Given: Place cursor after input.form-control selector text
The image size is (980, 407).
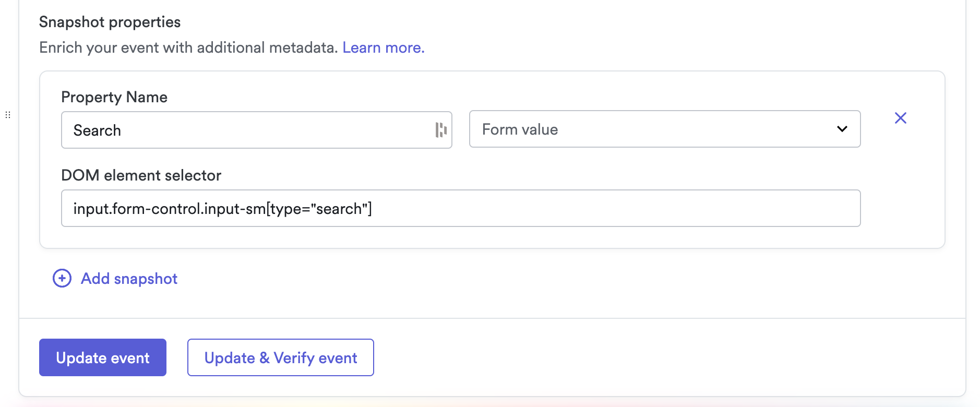Looking at the screenshot, I should coord(373,209).
